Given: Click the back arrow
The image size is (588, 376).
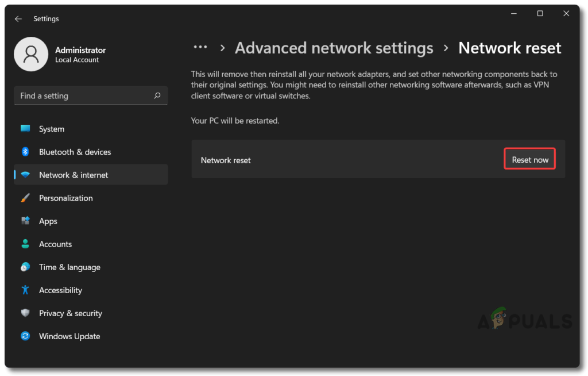Looking at the screenshot, I should point(18,18).
